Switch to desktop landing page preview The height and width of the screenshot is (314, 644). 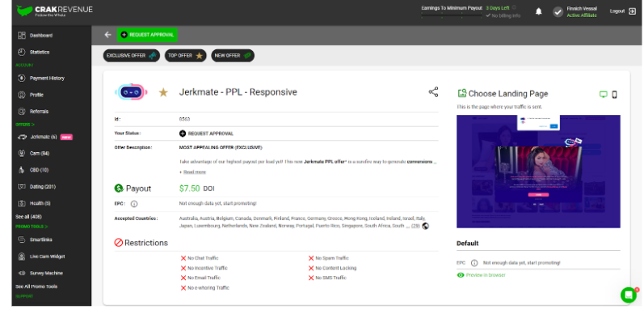(603, 94)
